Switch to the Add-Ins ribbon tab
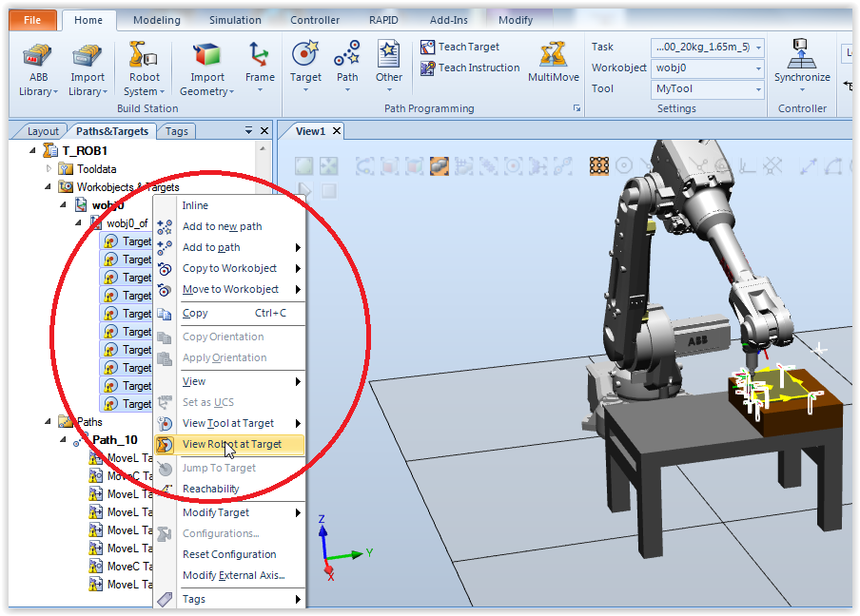Image resolution: width=860 pixels, height=616 pixels. pos(449,20)
